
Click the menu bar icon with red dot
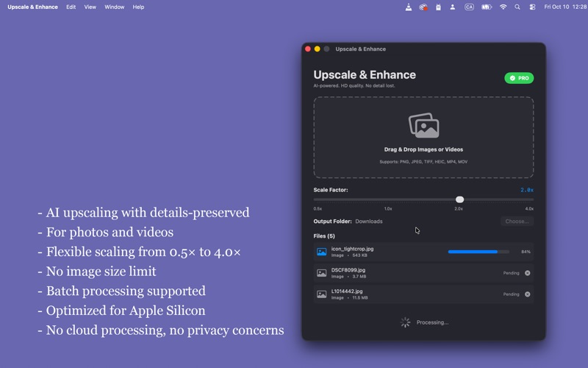point(423,7)
